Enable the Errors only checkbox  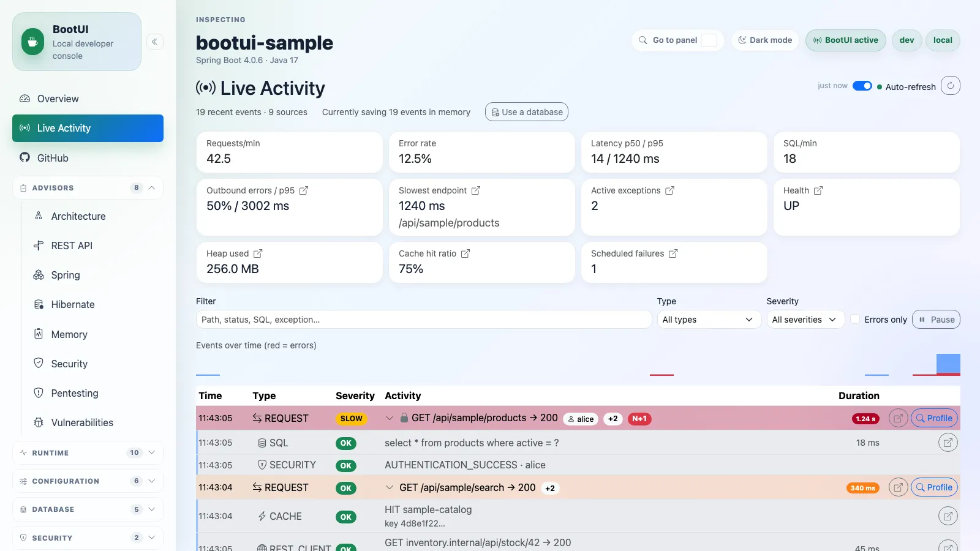tap(855, 320)
